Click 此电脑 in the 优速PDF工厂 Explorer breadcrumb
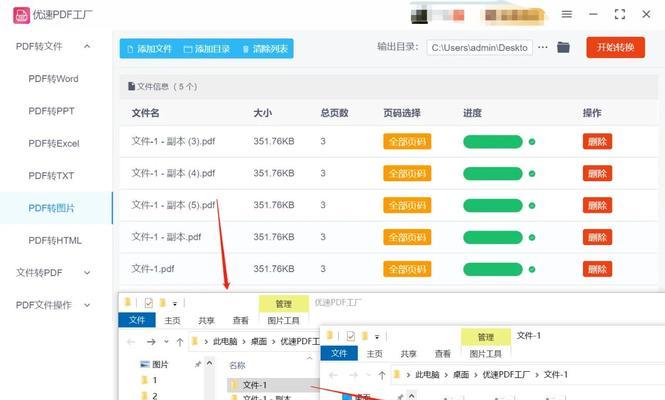665x400 pixels. [225, 341]
